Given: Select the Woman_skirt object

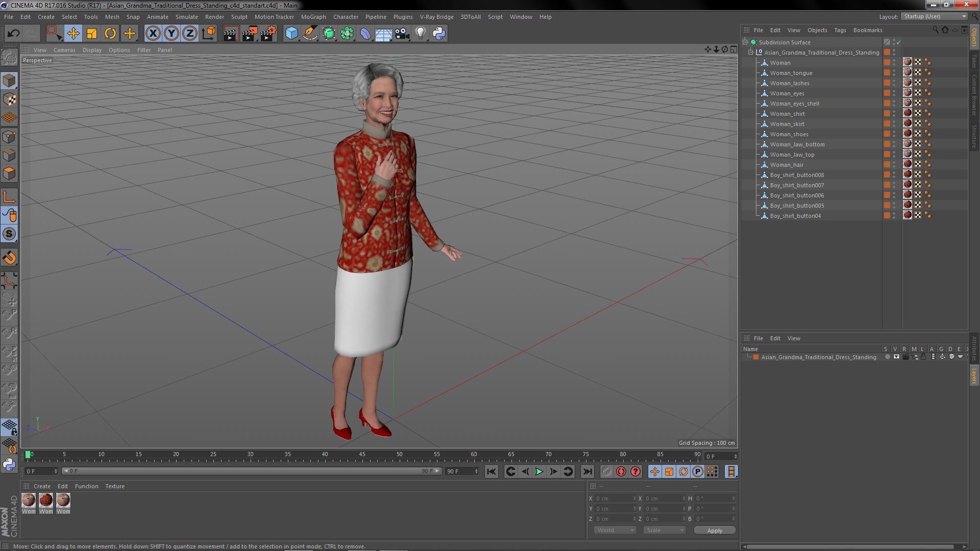Looking at the screenshot, I should (787, 124).
